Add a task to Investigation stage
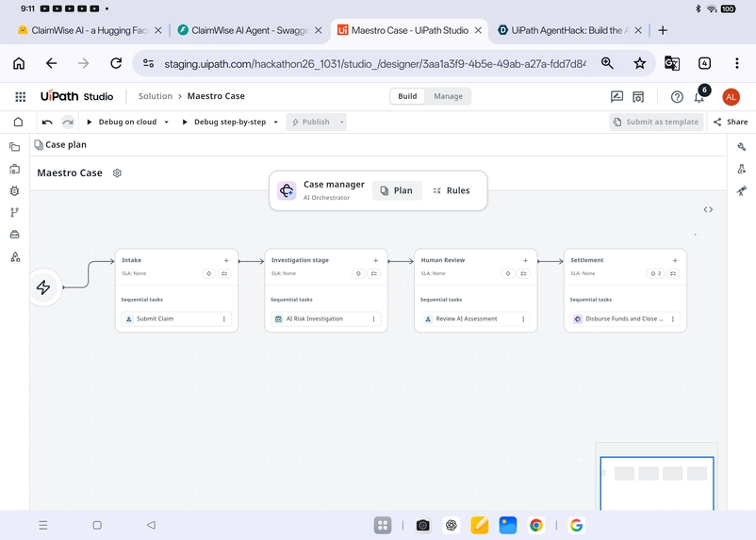Screen dimensions: 756x540 coord(375,260)
